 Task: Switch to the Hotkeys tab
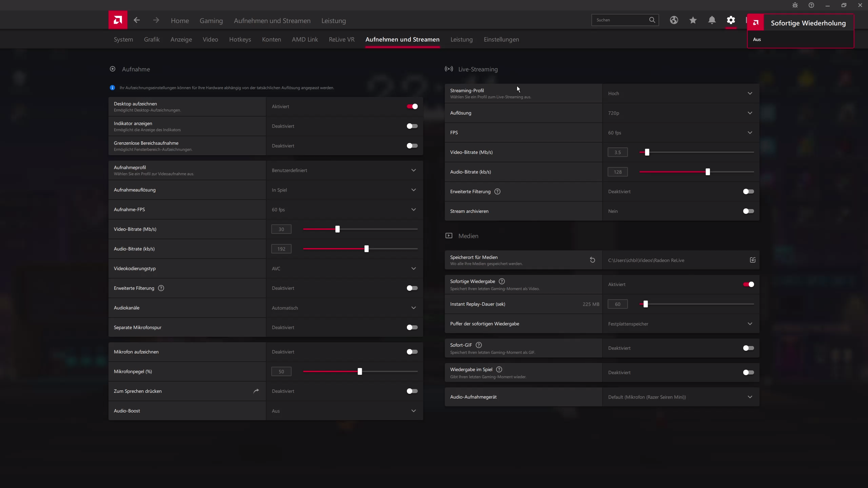[240, 40]
